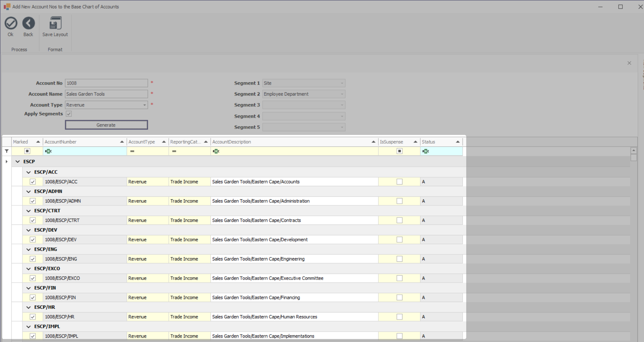Unmark account 1008/ESCP/ADMN
This screenshot has height=342, width=644.
[x=33, y=201]
